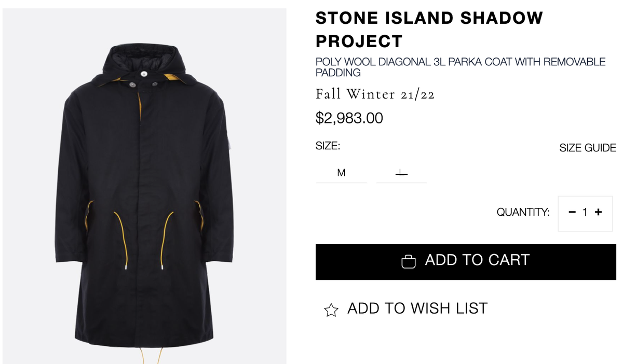The image size is (623, 364).
Task: Click the shopping bag icon on Add to Cart
Action: (410, 261)
